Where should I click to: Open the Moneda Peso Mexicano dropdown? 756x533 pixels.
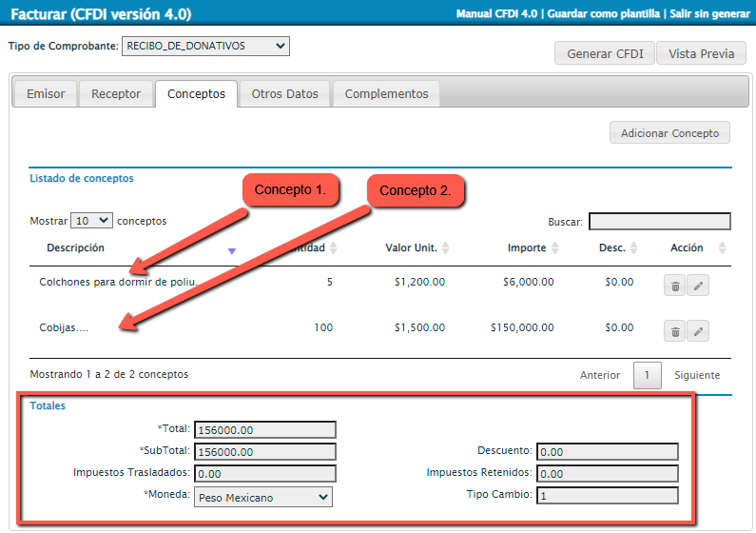(x=262, y=497)
